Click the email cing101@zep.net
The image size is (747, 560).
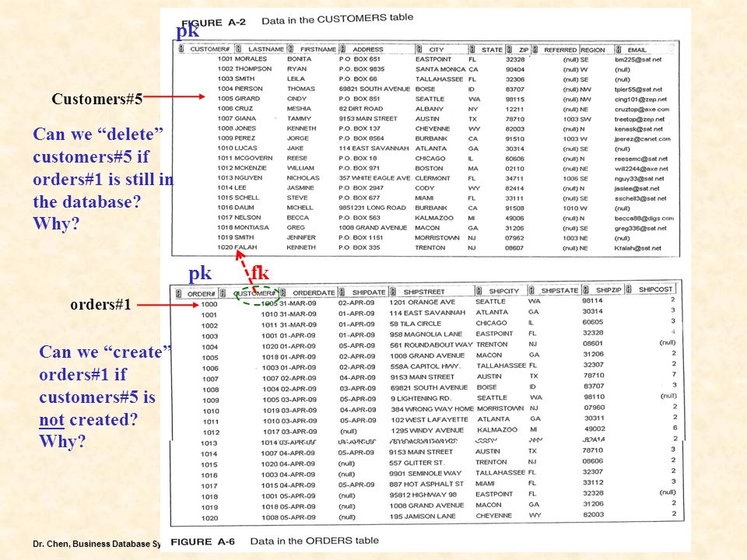640,100
